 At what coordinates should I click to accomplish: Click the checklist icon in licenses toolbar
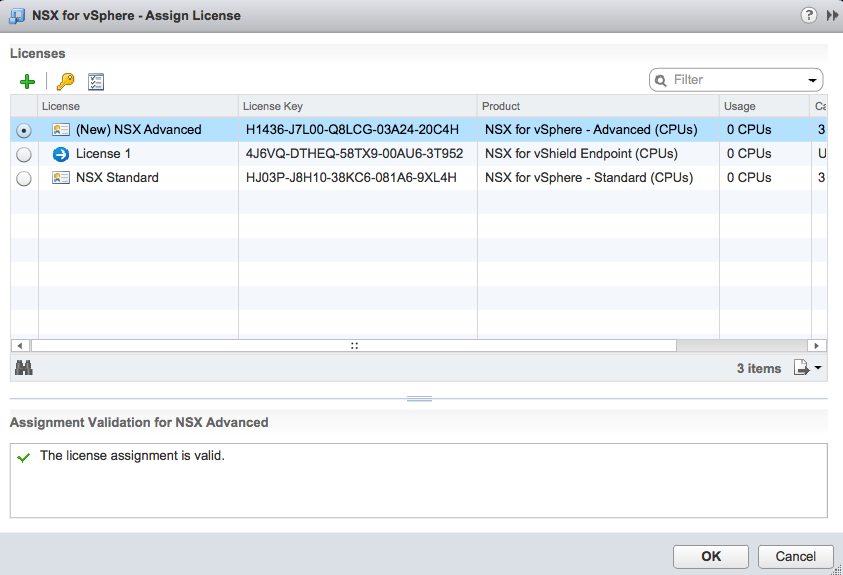[96, 82]
